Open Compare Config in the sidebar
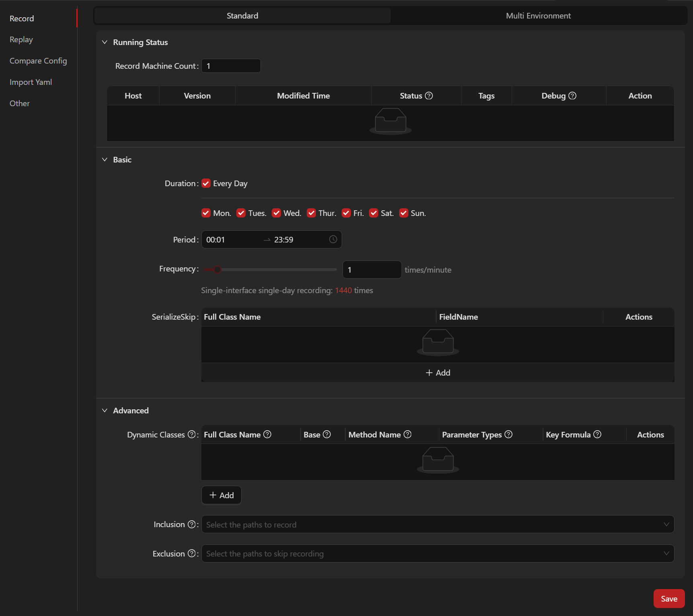Viewport: 693px width, 616px height. (38, 61)
